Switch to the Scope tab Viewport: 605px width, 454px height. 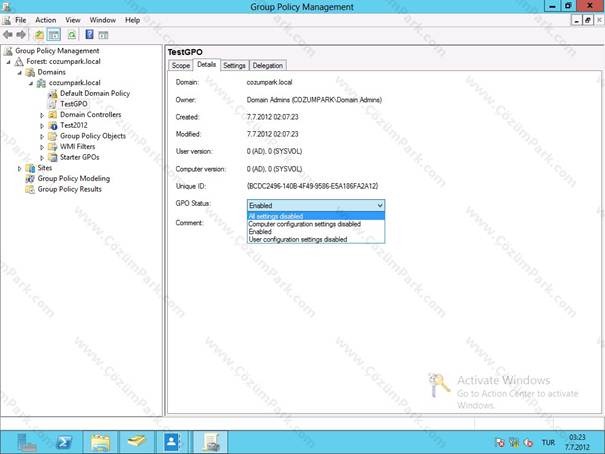(181, 66)
